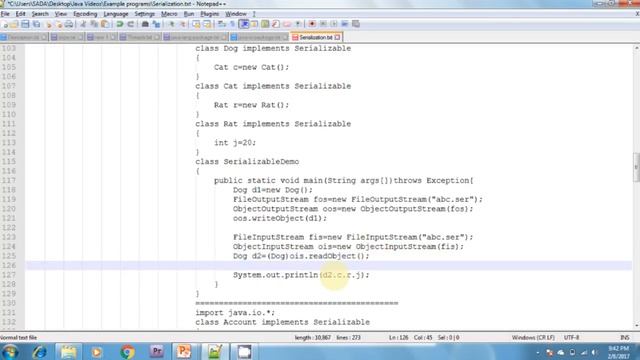Open Find with the binoculars icon
This screenshot has width=640, height=360.
click(x=145, y=24)
